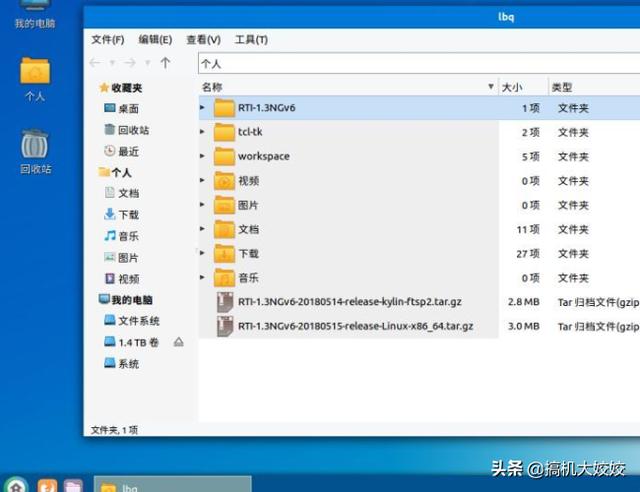Open the 查看(V) menu
The image size is (640, 492).
click(203, 40)
